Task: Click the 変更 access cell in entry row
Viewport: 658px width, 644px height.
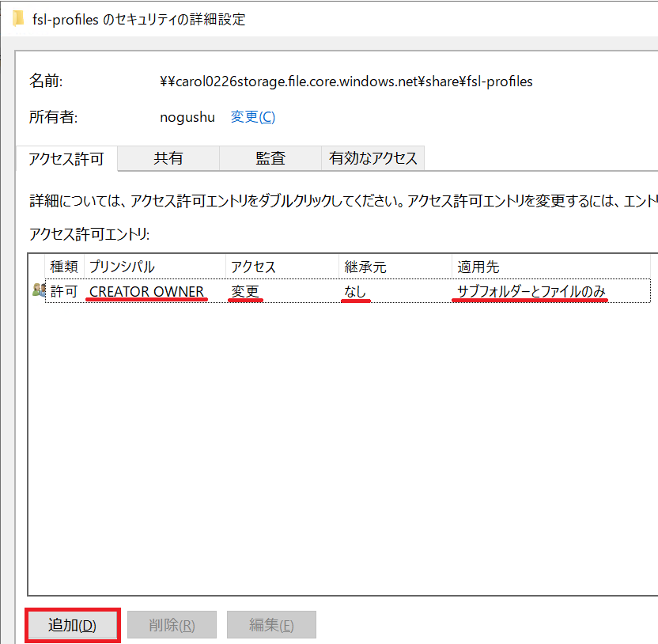Action: tap(245, 291)
